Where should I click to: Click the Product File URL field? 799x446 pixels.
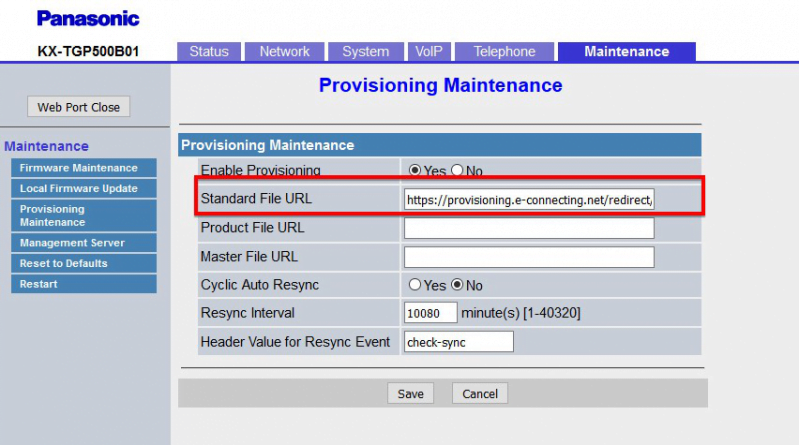pos(529,228)
